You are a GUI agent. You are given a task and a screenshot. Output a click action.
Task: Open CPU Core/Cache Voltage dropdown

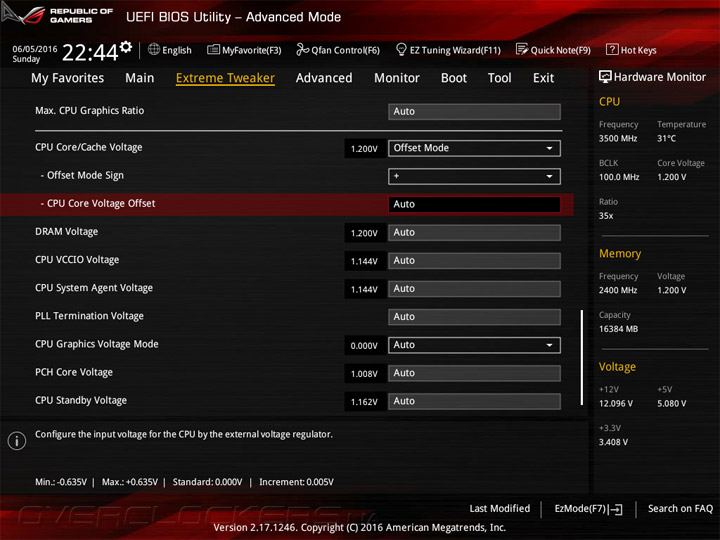click(474, 148)
